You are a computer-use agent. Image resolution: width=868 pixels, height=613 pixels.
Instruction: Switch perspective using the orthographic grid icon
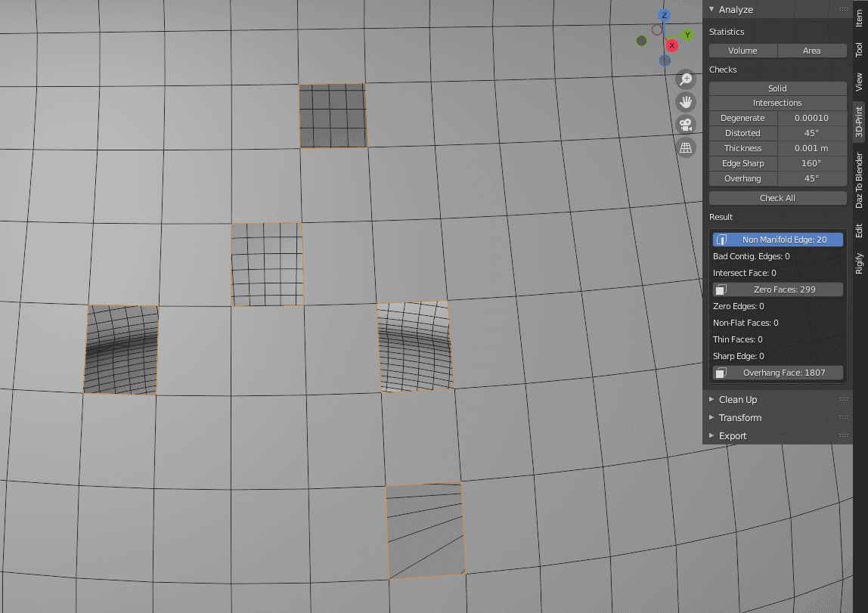tap(685, 147)
